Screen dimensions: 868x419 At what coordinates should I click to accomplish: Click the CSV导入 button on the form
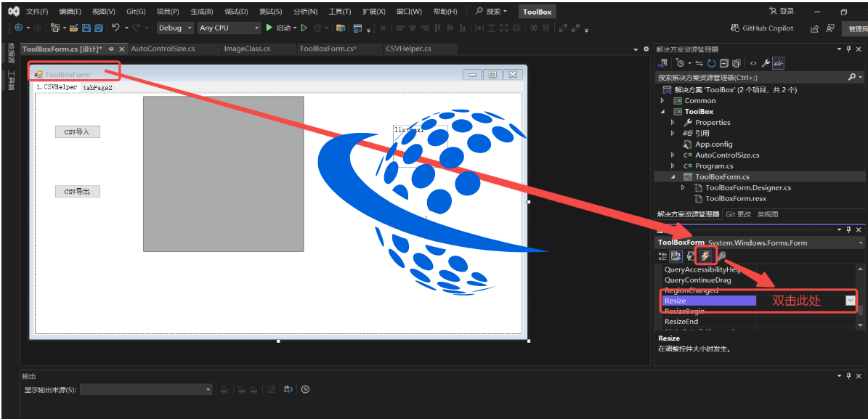[78, 131]
